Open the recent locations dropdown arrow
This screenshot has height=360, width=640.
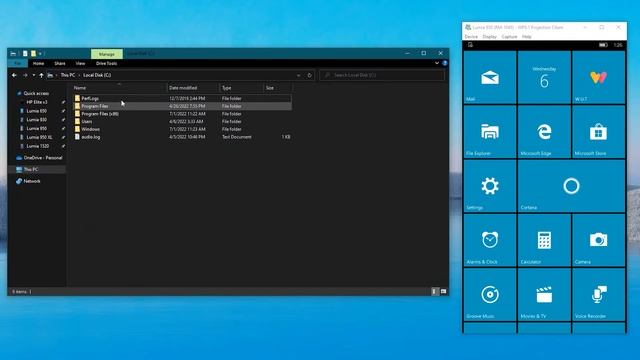click(x=33, y=75)
